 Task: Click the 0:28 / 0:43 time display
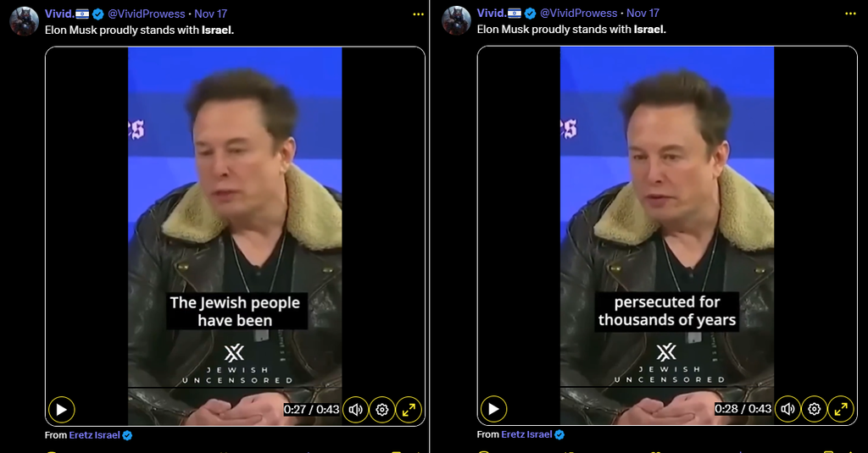(743, 409)
